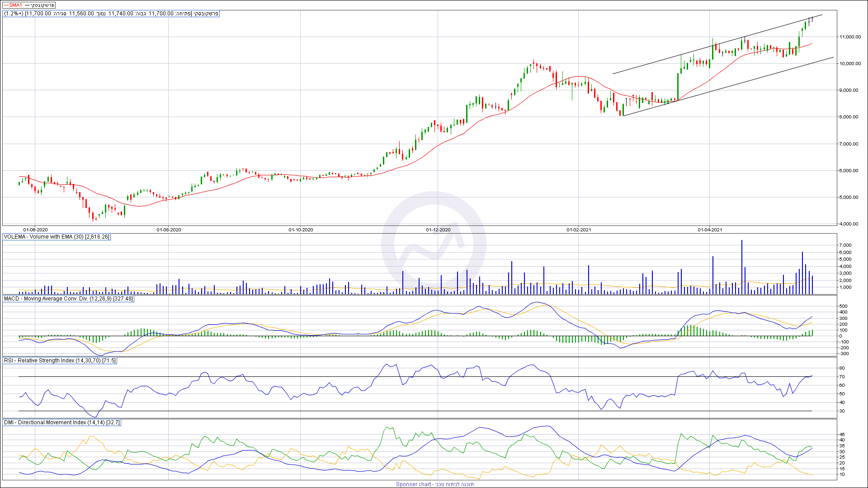Click the OHLC price info box header
The image size is (868, 488).
pyautogui.click(x=111, y=14)
